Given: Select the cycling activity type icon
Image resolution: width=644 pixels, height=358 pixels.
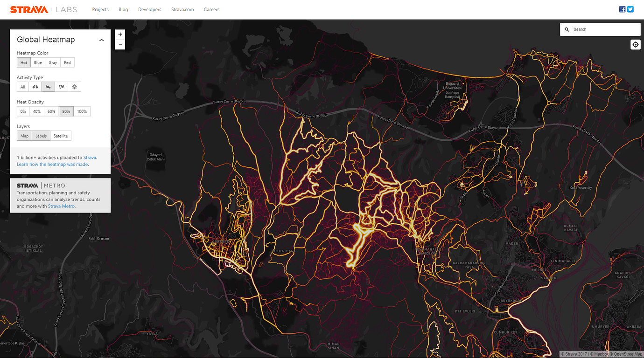Looking at the screenshot, I should 35,87.
